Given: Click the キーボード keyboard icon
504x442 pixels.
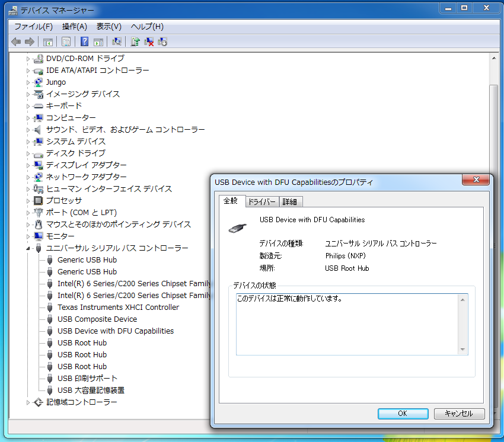Looking at the screenshot, I should [39, 106].
